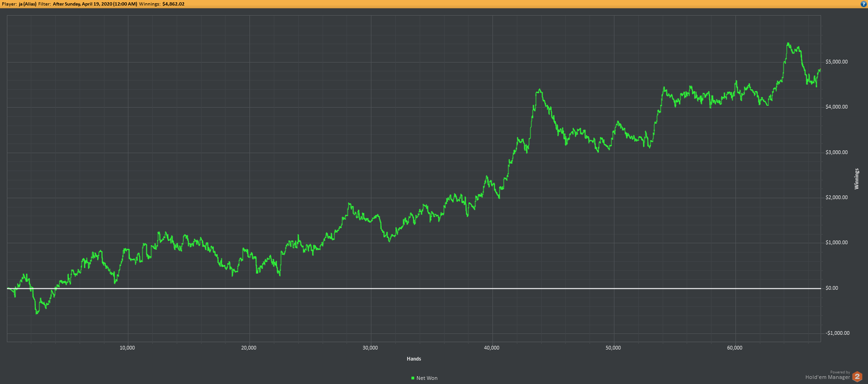Select the "30,000" hands axis label
This screenshot has width=868, height=384.
pyautogui.click(x=370, y=348)
